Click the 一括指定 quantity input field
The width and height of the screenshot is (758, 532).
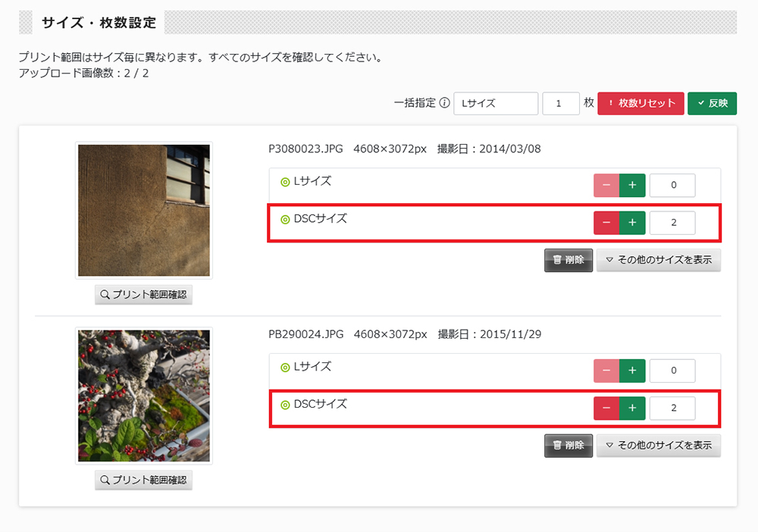pos(561,104)
